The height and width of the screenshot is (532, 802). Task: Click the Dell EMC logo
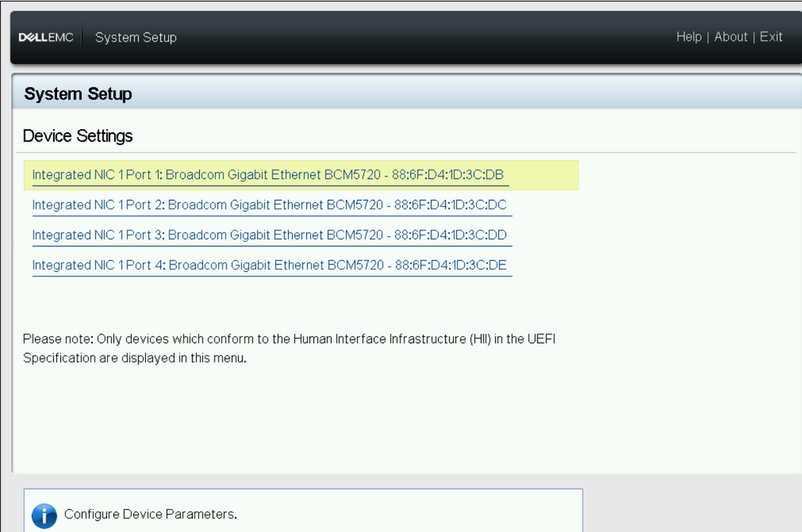point(46,37)
